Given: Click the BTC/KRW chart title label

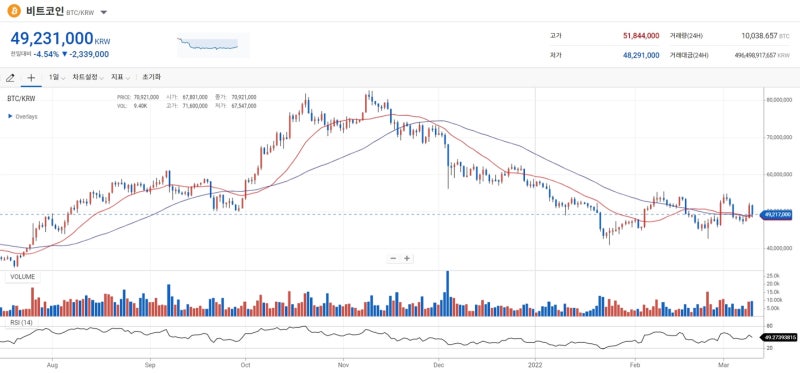Looking at the screenshot, I should [21, 98].
